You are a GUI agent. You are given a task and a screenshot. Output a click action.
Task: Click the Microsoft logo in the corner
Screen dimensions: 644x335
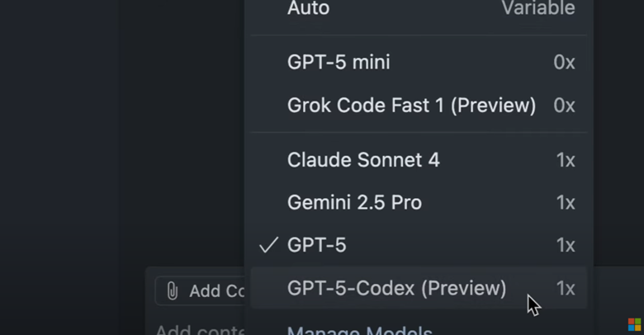pyautogui.click(x=633, y=323)
